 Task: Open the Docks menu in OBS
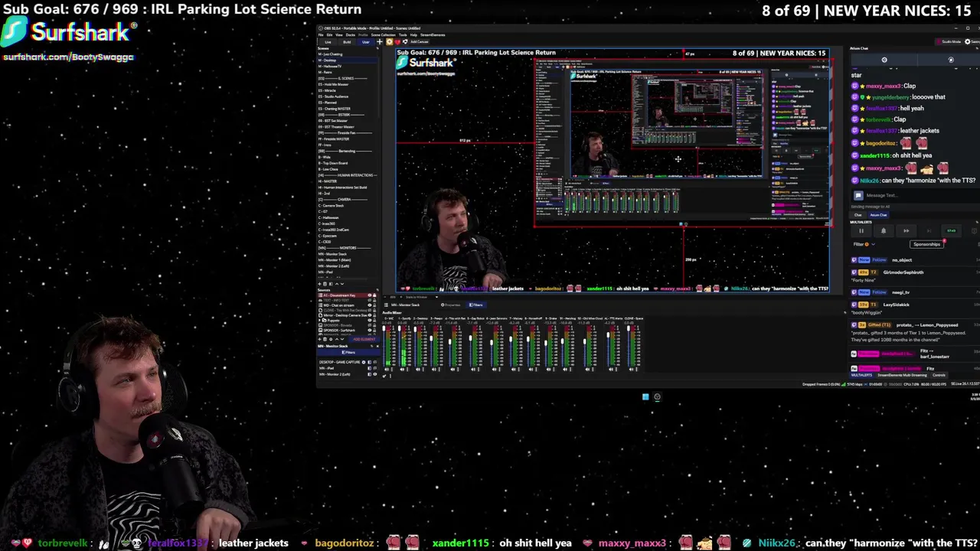coord(350,35)
